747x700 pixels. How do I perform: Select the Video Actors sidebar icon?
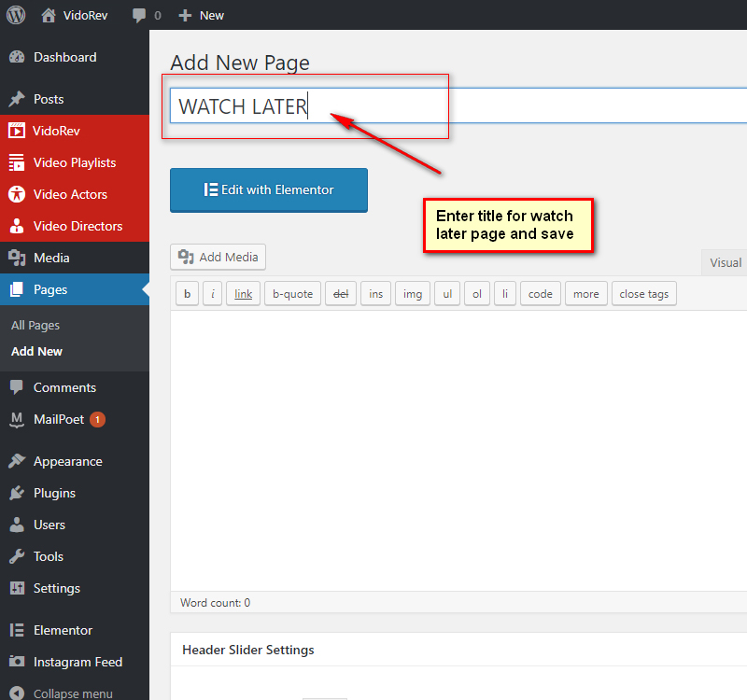[17, 194]
